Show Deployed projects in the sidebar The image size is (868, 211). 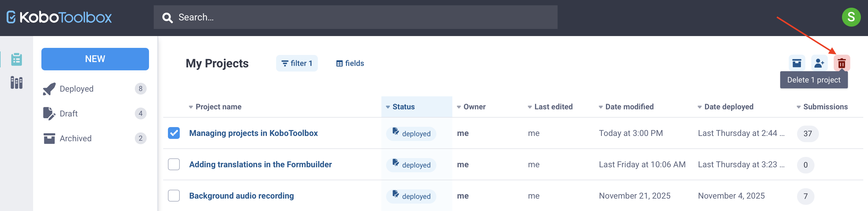click(77, 89)
